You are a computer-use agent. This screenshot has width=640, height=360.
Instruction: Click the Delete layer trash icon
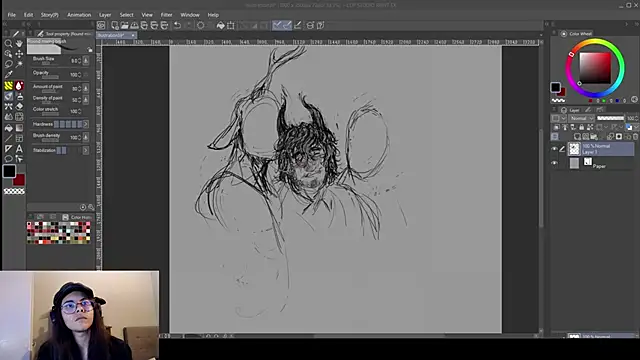(x=636, y=136)
